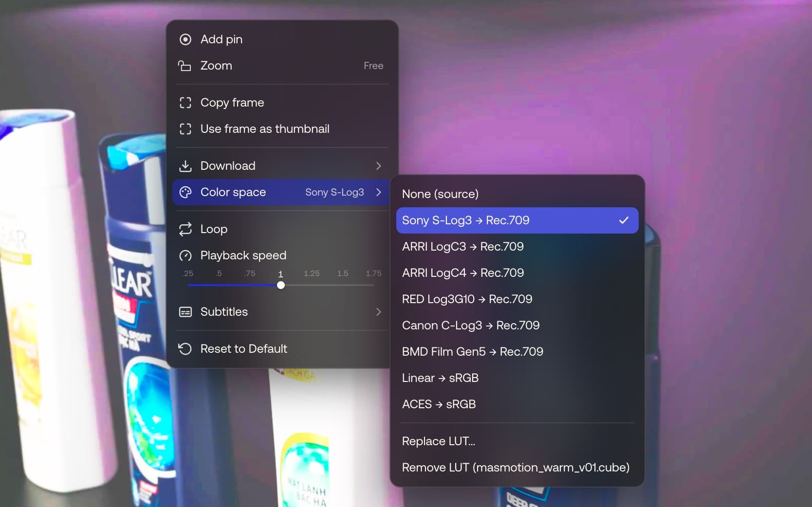Click the Use frame as thumbnail label
Screen dimensions: 812x507
pyautogui.click(x=265, y=129)
